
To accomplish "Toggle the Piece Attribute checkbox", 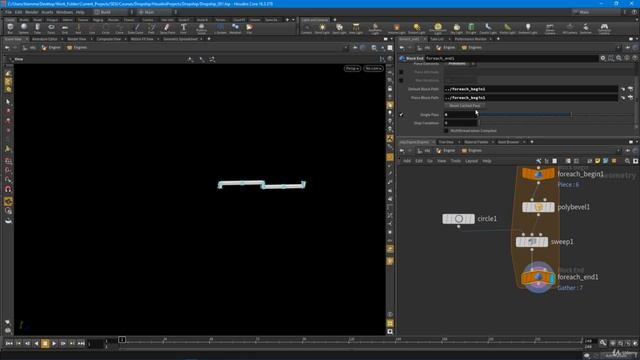I will tap(401, 72).
